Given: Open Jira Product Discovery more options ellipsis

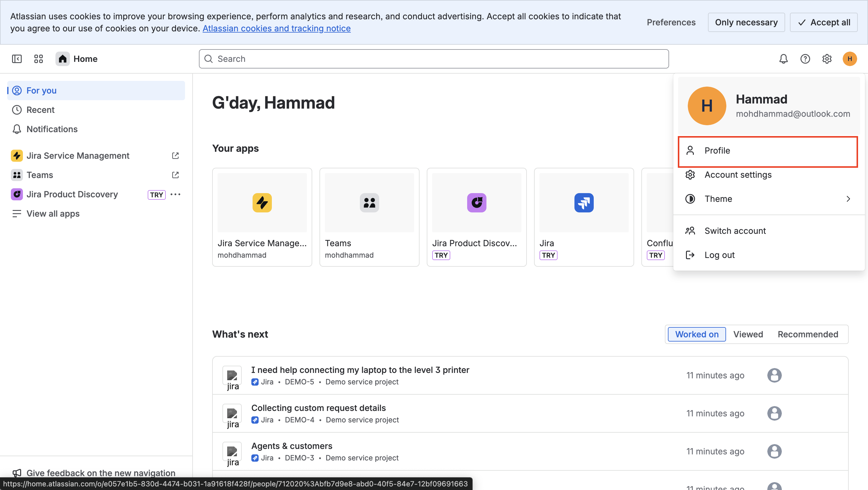Looking at the screenshot, I should pos(175,194).
